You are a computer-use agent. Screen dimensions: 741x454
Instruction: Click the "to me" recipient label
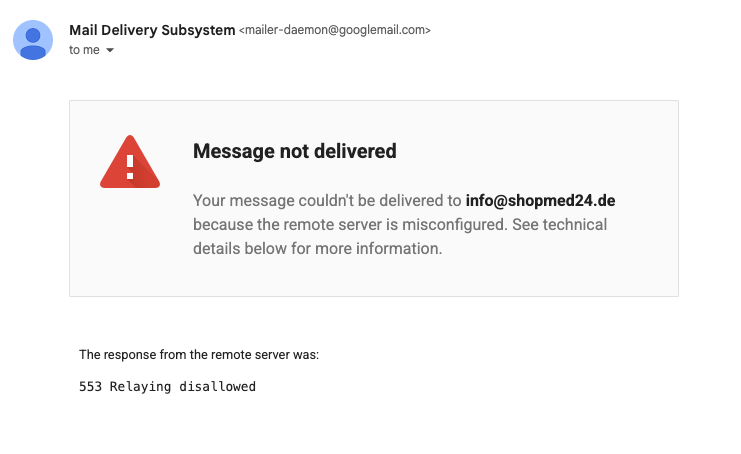tap(84, 50)
